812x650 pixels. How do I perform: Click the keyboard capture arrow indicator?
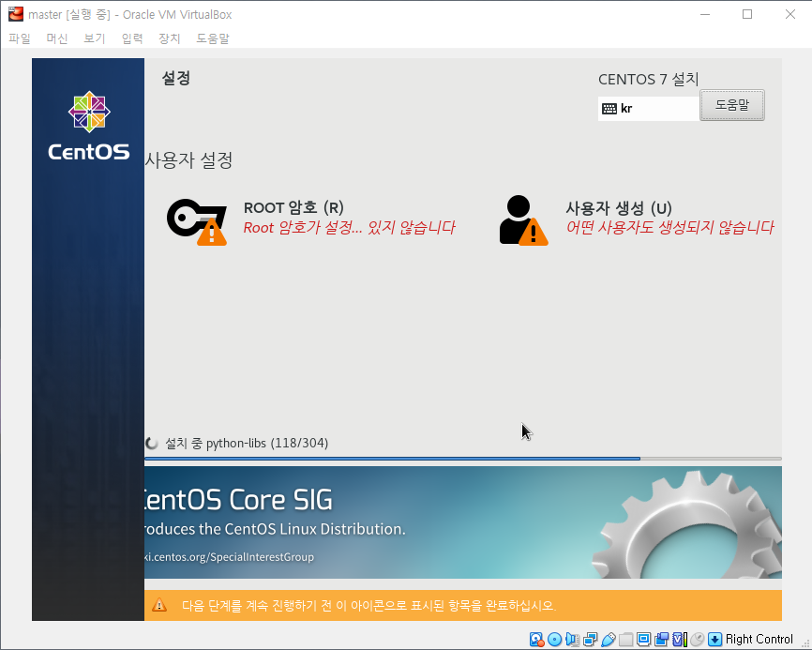[x=714, y=639]
